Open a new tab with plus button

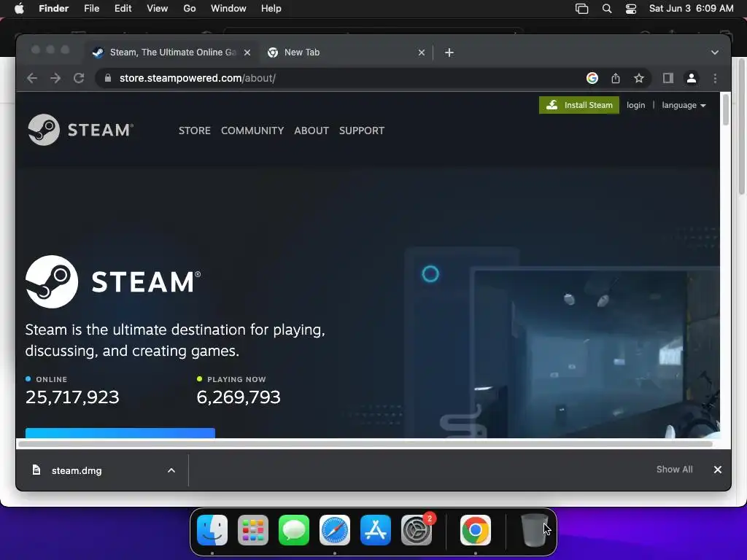[x=449, y=52]
